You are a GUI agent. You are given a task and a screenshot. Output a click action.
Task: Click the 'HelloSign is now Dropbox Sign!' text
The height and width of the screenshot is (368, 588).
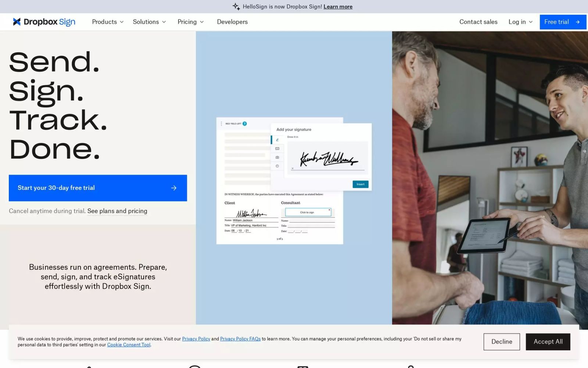282,7
